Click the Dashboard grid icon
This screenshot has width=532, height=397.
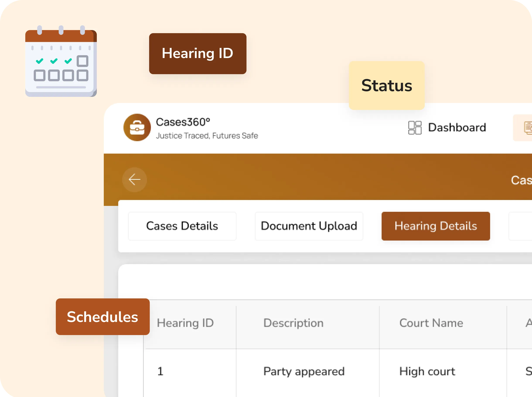pyautogui.click(x=414, y=128)
